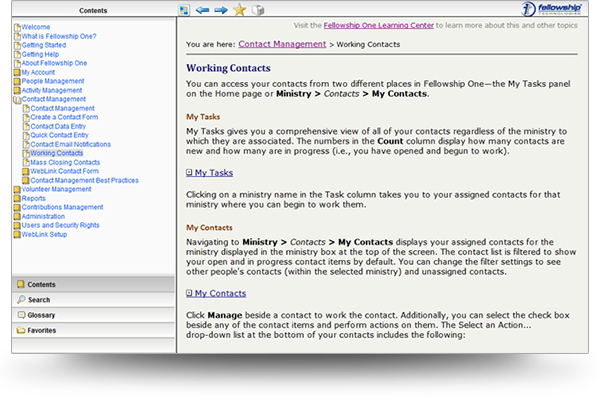Click the book icon next to WebLink Setup
The height and width of the screenshot is (399, 600).
coord(17,235)
